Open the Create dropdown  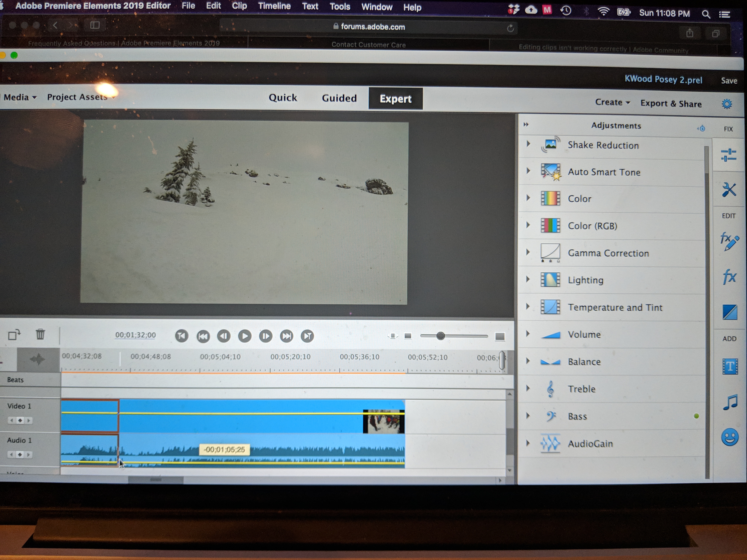coord(613,102)
